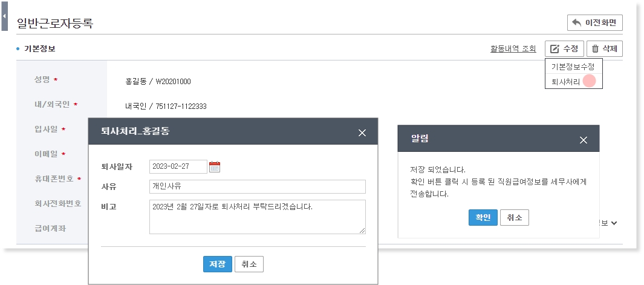This screenshot has height=285, width=644.
Task: Click the 퇴사일자 date field
Action: [x=178, y=167]
